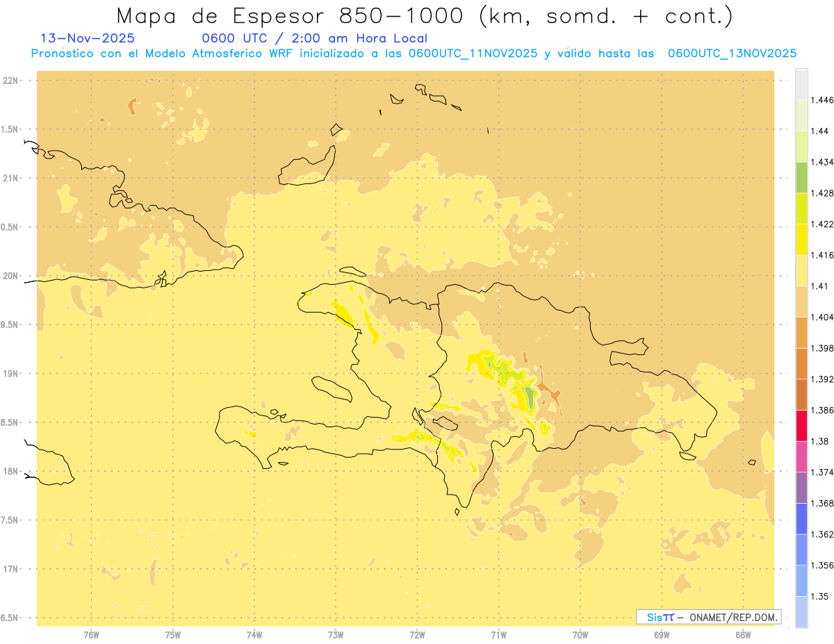Click the '9.5N' latitude label
The image size is (834, 644).
10,325
